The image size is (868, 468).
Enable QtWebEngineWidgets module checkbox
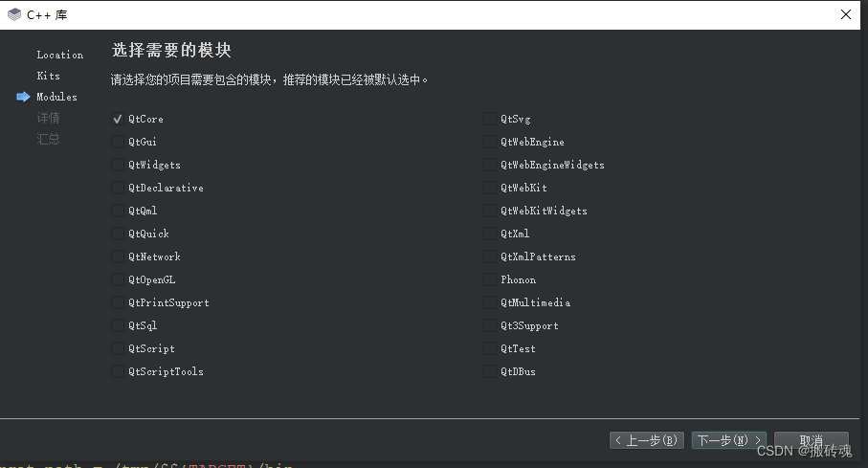(490, 165)
